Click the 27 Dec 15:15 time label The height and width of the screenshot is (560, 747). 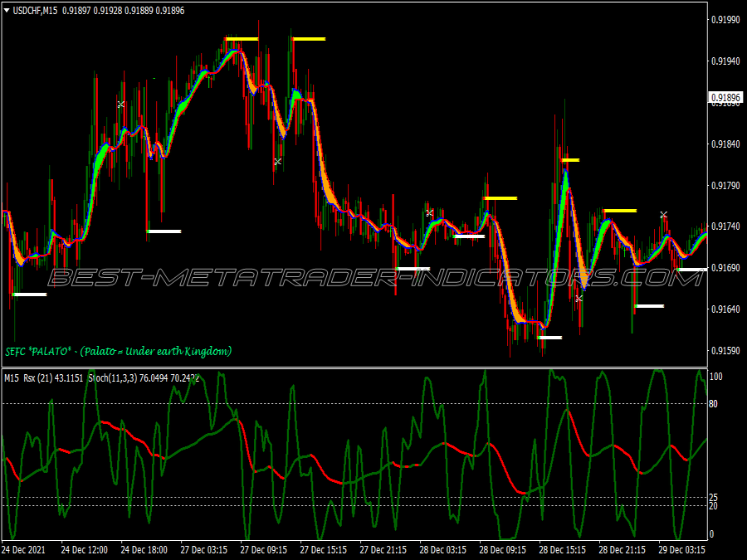[x=324, y=549]
